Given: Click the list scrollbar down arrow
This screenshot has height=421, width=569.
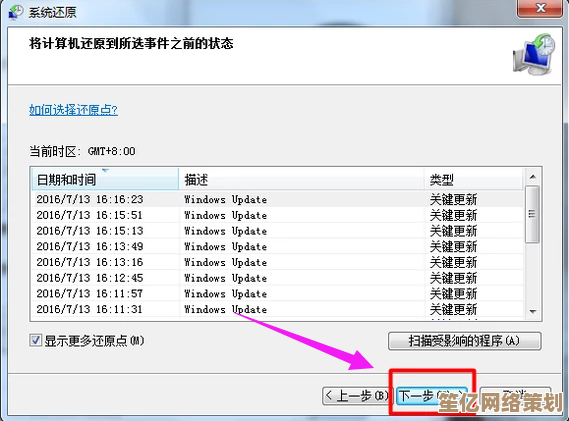Looking at the screenshot, I should coord(533,312).
